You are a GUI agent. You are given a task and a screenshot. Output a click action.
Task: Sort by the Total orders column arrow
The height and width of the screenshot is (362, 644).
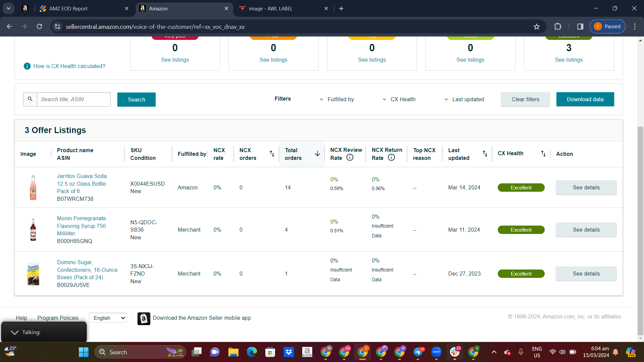click(x=317, y=154)
